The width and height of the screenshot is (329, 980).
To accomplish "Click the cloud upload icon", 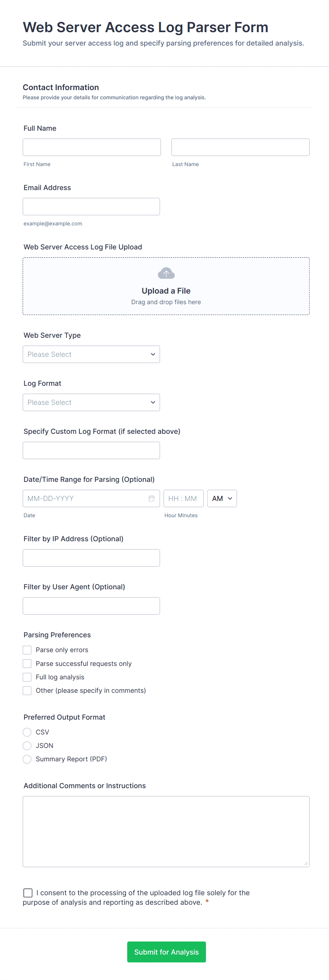I will tap(166, 273).
